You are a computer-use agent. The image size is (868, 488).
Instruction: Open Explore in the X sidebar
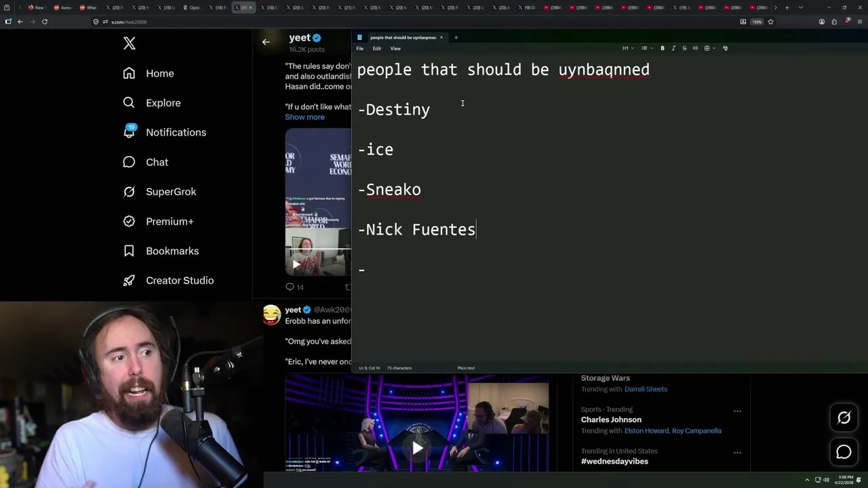tap(152, 103)
